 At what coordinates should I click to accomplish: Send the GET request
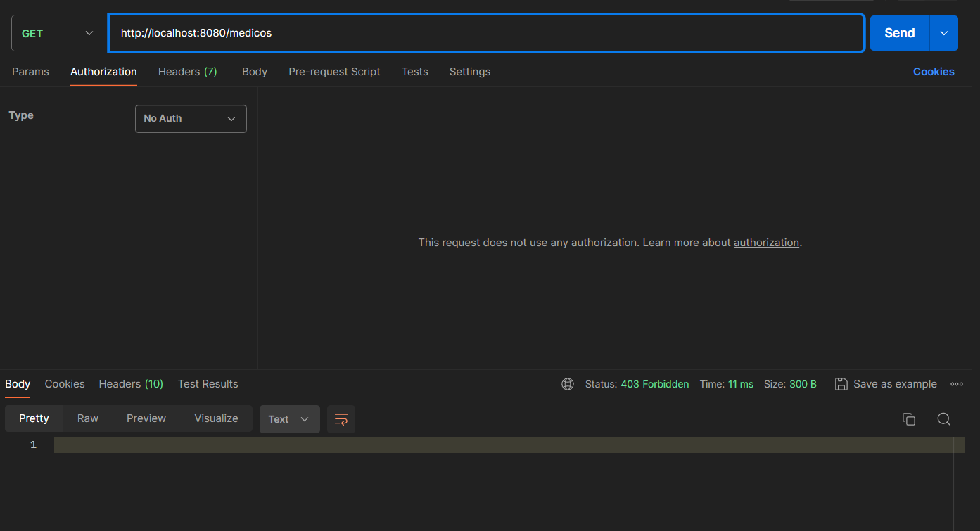(900, 33)
